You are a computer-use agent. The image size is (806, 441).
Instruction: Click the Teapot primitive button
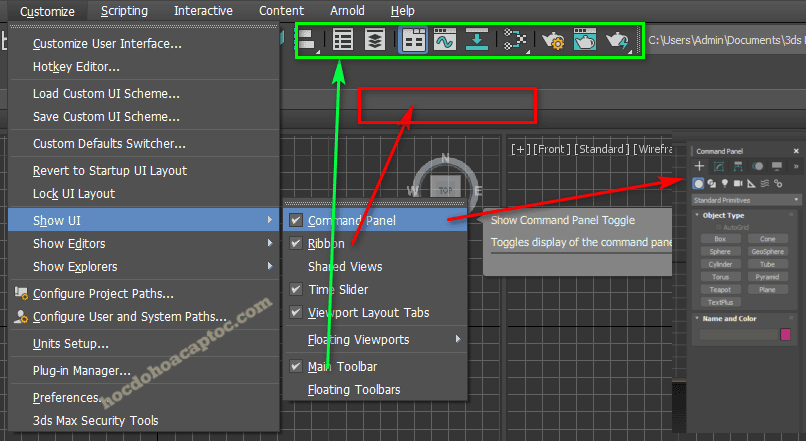pos(720,289)
